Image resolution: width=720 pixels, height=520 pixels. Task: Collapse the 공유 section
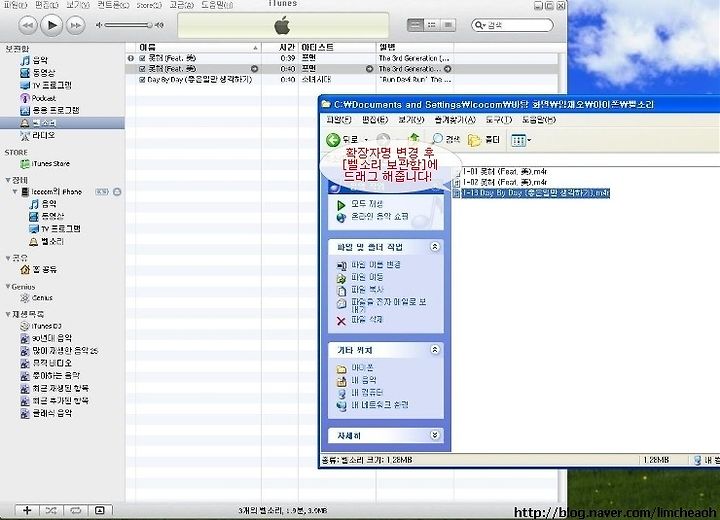point(8,258)
